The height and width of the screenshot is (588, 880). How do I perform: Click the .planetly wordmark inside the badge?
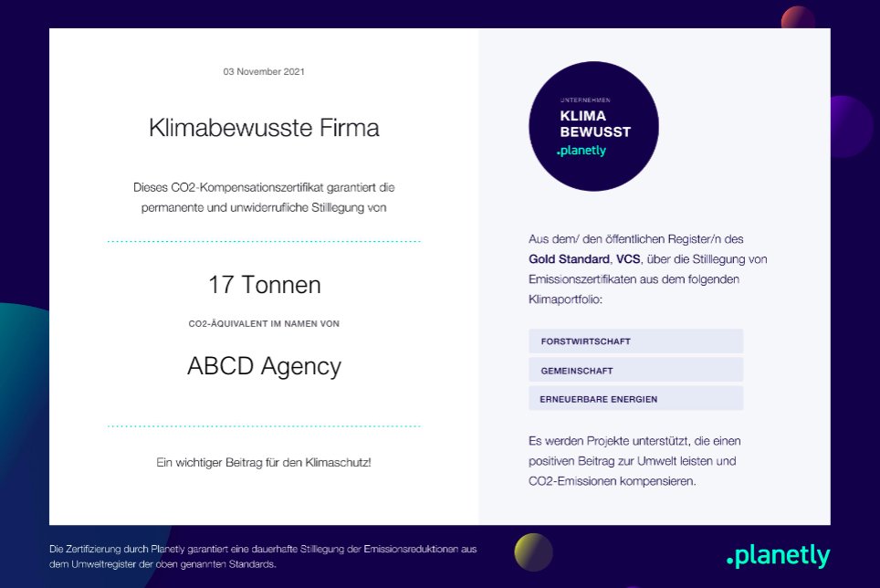[581, 151]
